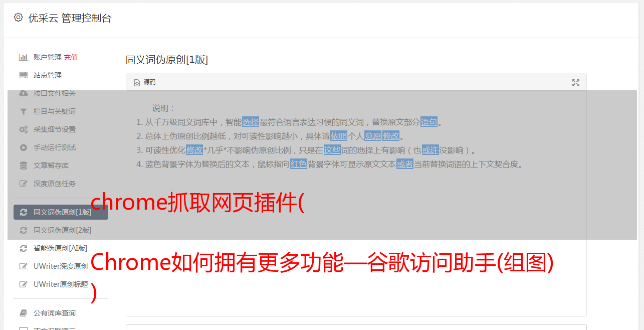Click the 源码 source code button
The image size is (644, 330).
pos(145,82)
